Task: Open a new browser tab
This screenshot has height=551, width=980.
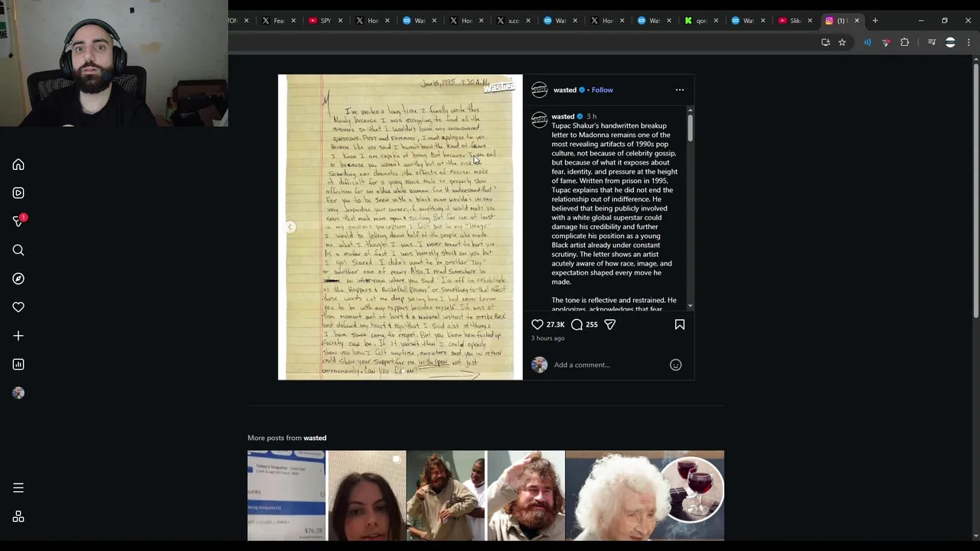Action: tap(875, 21)
